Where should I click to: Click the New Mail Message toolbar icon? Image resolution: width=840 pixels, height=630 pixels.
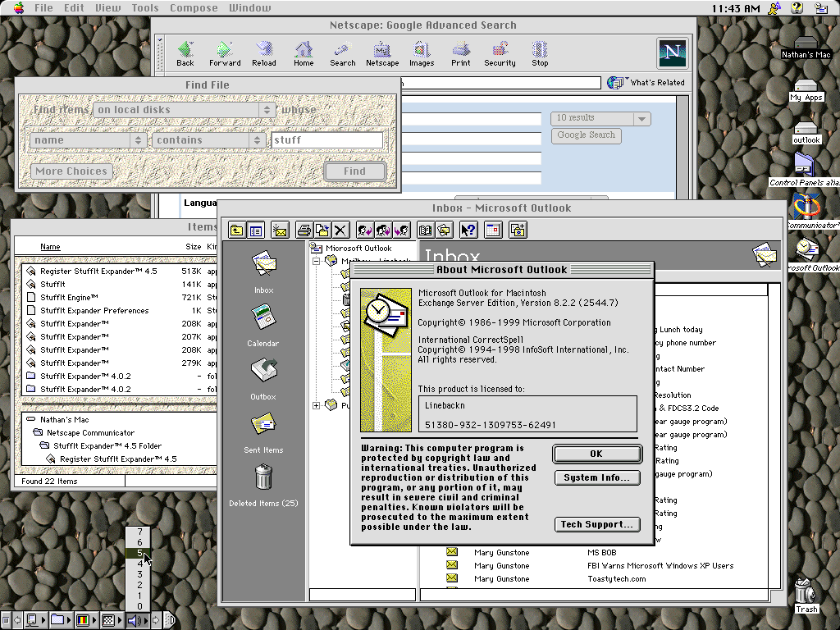tap(281, 231)
